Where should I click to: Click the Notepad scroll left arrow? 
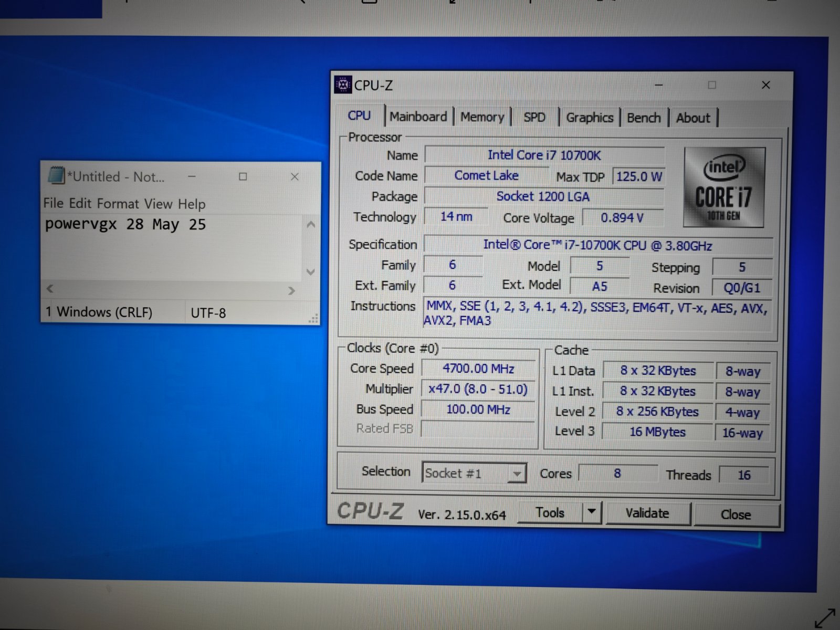50,289
